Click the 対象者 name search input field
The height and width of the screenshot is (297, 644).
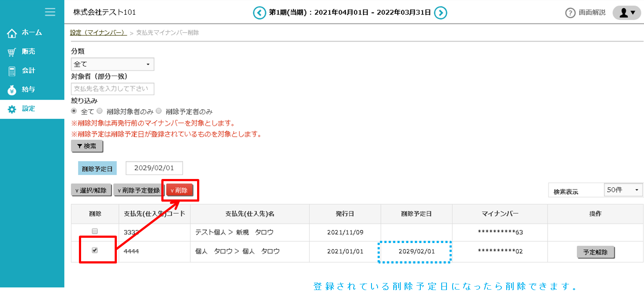click(x=112, y=89)
